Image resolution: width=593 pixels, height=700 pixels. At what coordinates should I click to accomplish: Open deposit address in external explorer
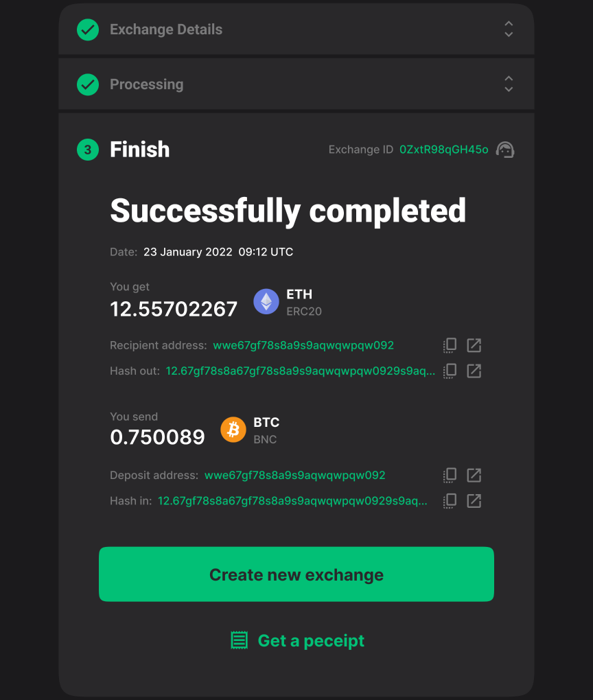pos(474,475)
